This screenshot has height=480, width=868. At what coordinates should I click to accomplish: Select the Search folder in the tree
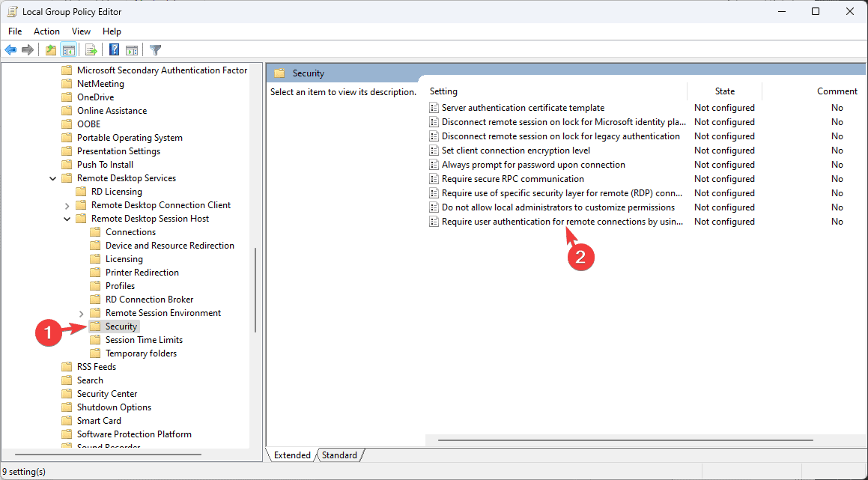(x=90, y=380)
